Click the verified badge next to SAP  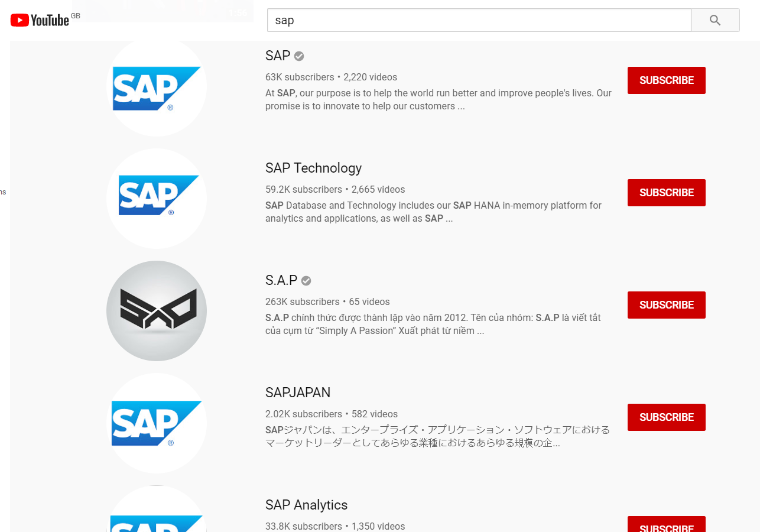pos(300,56)
